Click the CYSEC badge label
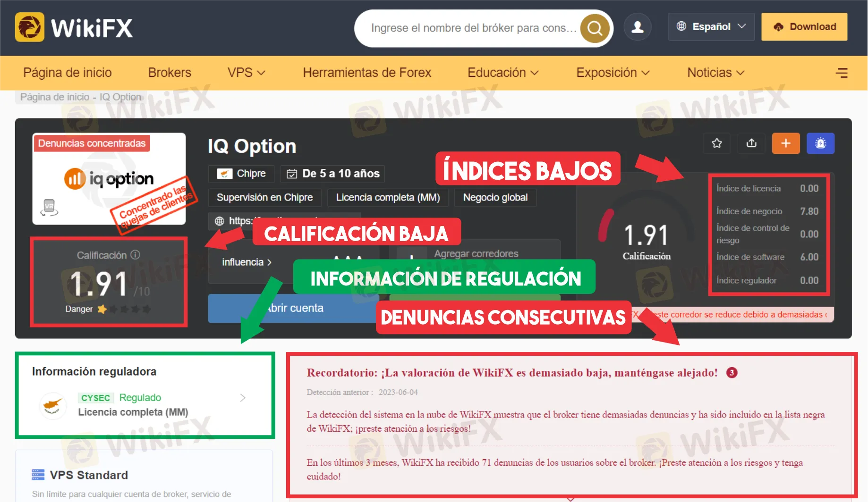Screen dimensions: 868x502 (95, 398)
